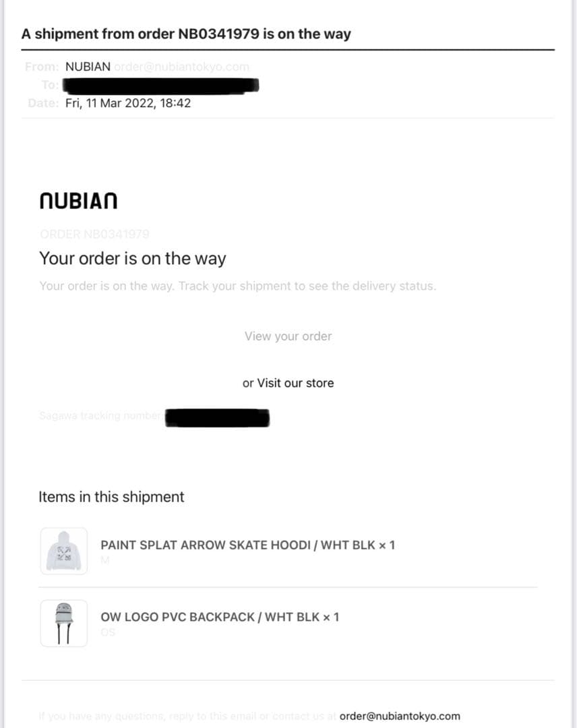Click the PVC backpack product thumbnail

pos(64,623)
